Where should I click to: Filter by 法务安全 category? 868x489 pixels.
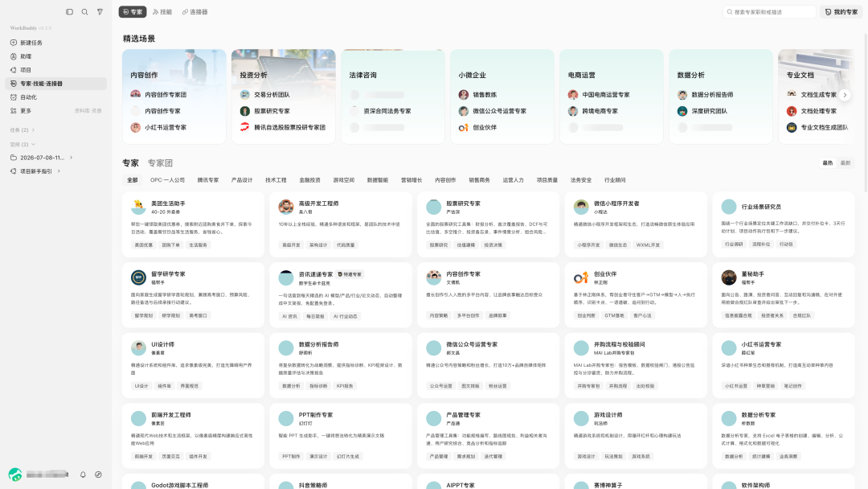tap(581, 180)
